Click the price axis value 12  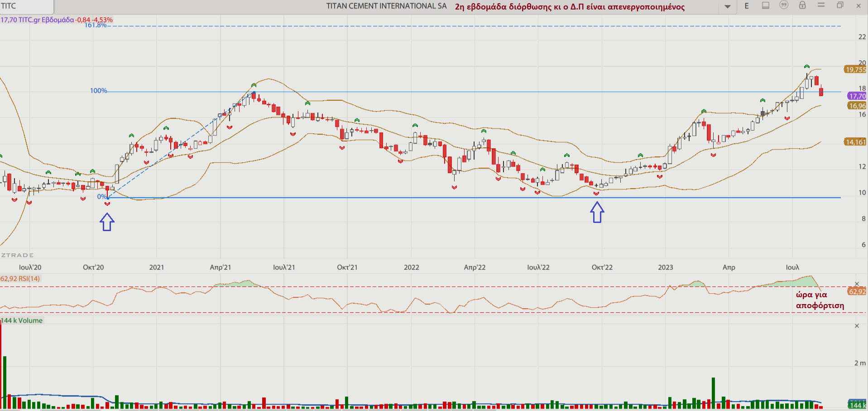[862, 167]
